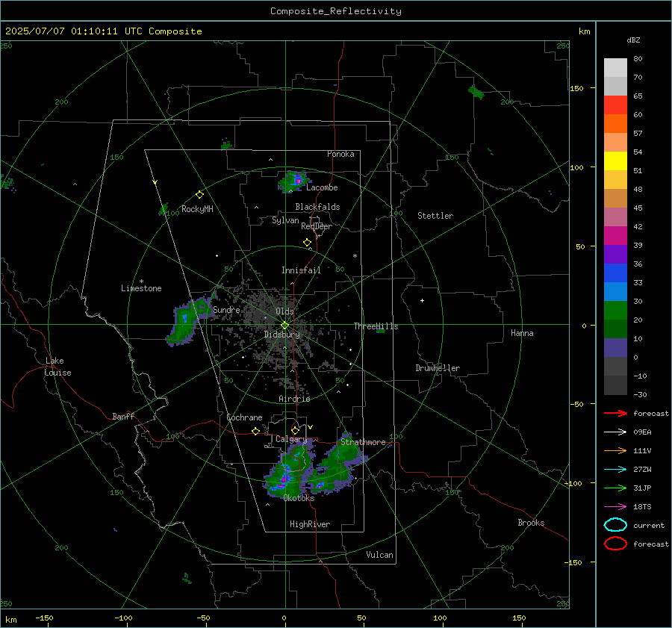Image resolution: width=672 pixels, height=628 pixels.
Task: Click the Limestone label
Action: (141, 288)
